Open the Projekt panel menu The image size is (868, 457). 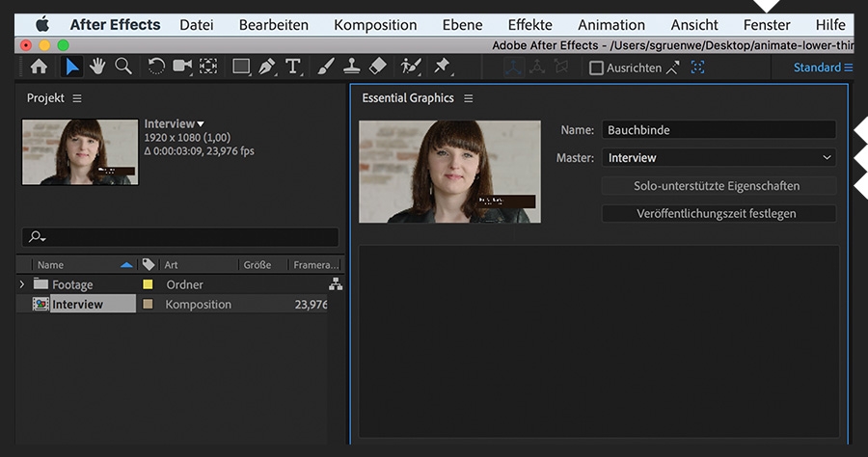pyautogui.click(x=77, y=98)
